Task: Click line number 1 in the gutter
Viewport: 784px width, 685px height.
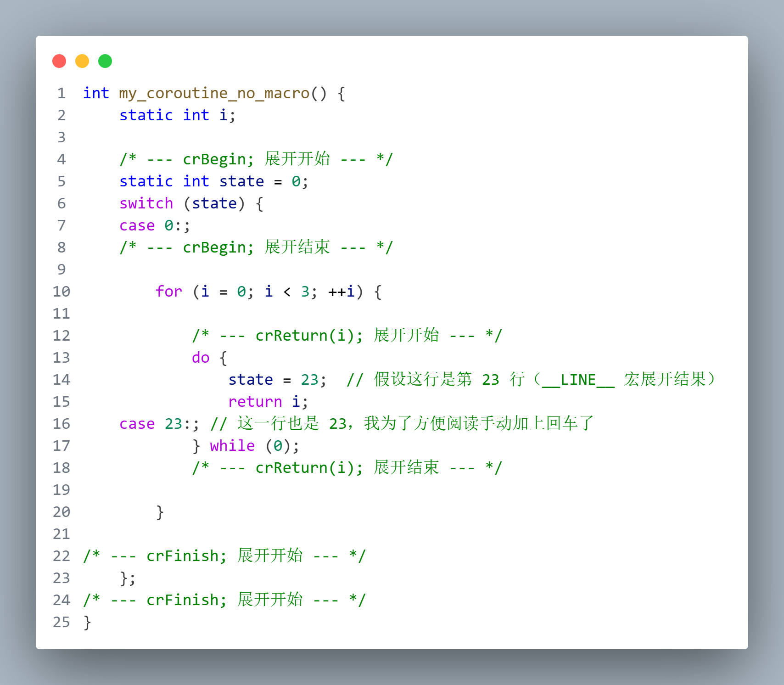Action: point(62,93)
